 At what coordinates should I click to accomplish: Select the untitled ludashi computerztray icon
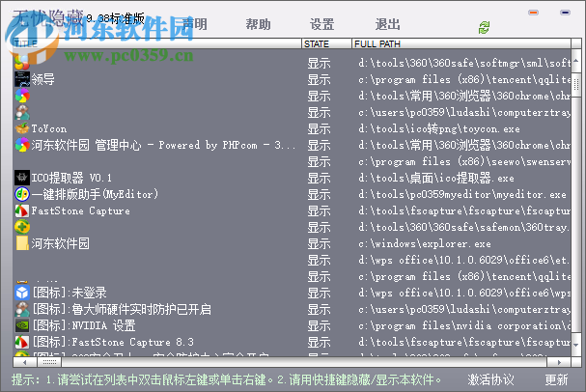(x=22, y=112)
